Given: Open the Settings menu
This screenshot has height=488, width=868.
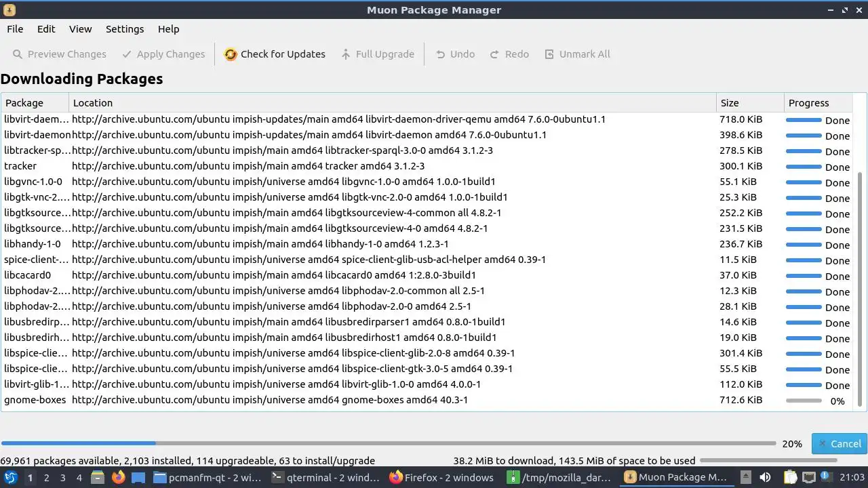Looking at the screenshot, I should point(125,29).
